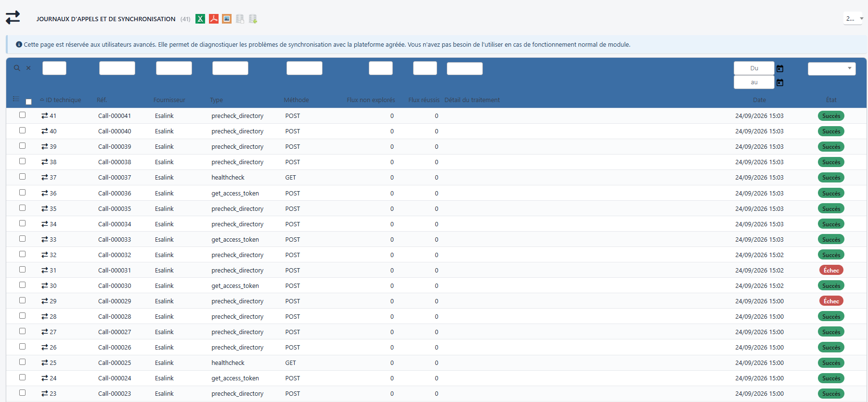Click the Détail du traitement filter input
Viewport: 868px width, 402px height.
465,68
